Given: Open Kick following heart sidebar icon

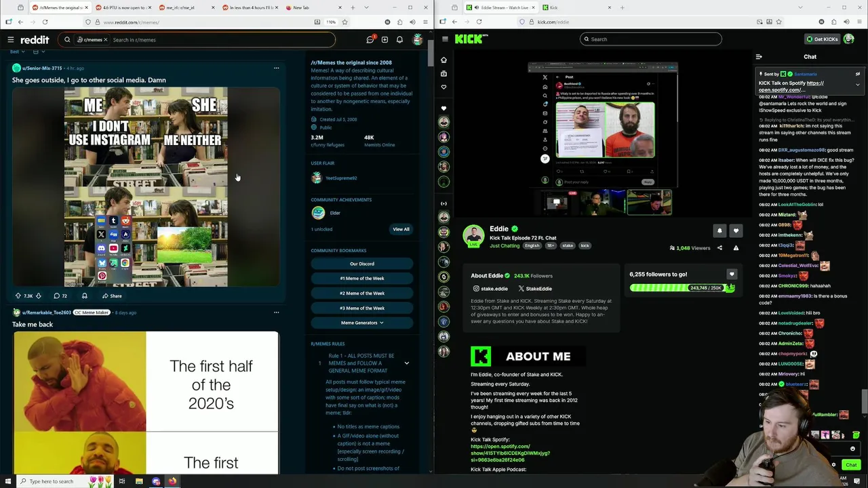Looking at the screenshot, I should 443,87.
